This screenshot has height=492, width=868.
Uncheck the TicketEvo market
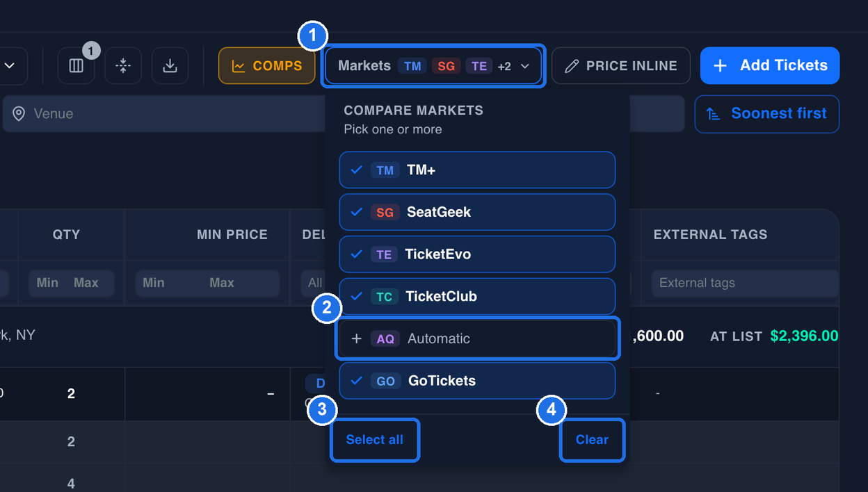[x=477, y=254]
